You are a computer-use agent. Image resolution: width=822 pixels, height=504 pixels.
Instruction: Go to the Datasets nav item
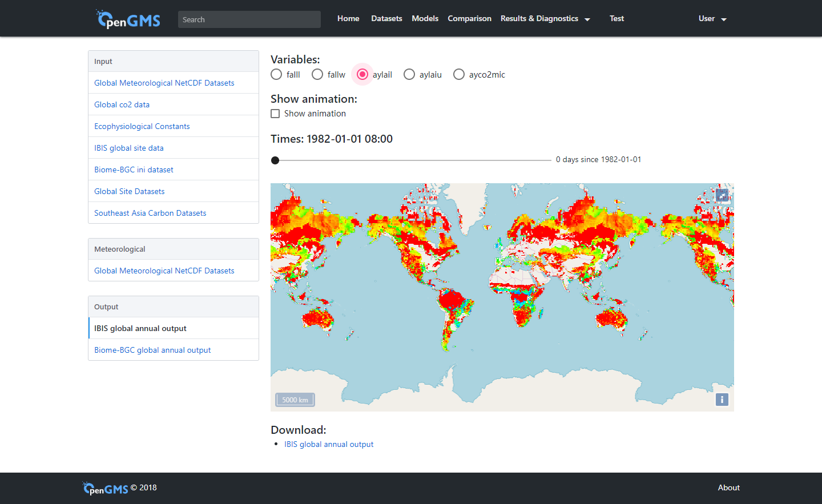click(x=386, y=19)
